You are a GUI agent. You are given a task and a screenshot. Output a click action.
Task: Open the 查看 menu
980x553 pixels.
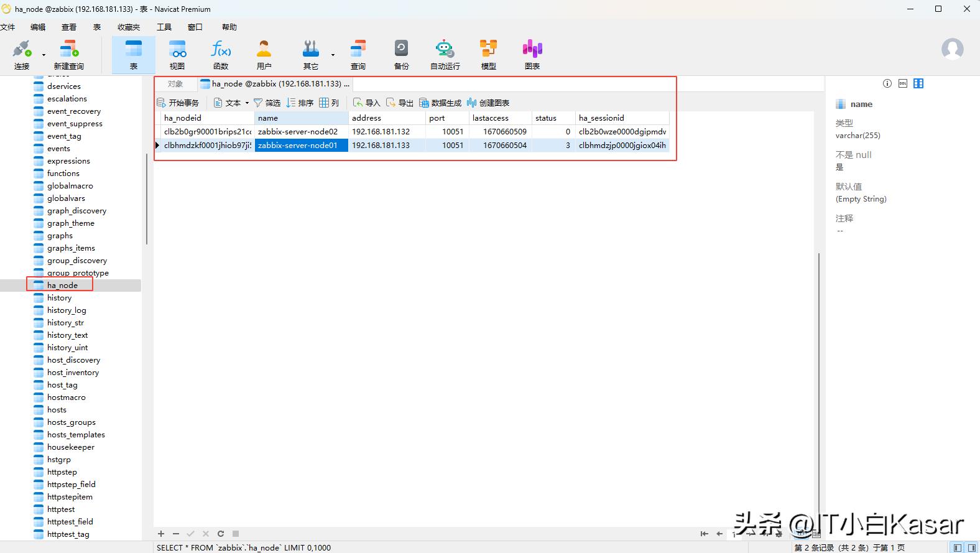(69, 27)
